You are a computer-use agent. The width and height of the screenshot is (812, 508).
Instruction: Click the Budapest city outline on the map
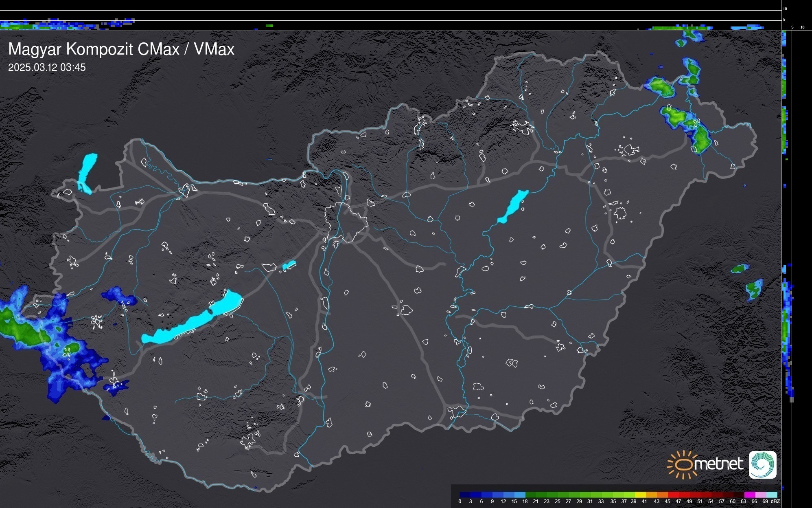coord(346,222)
